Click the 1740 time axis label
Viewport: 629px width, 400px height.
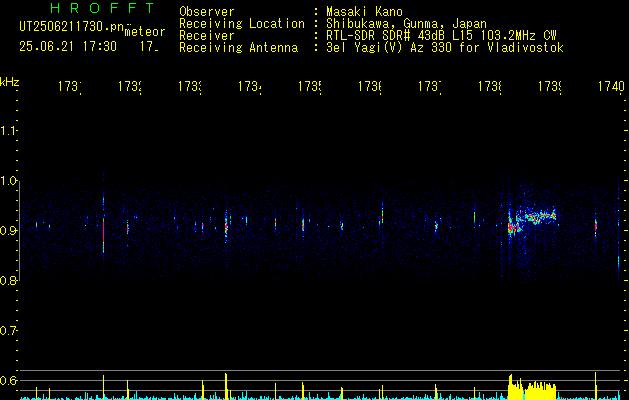point(611,86)
